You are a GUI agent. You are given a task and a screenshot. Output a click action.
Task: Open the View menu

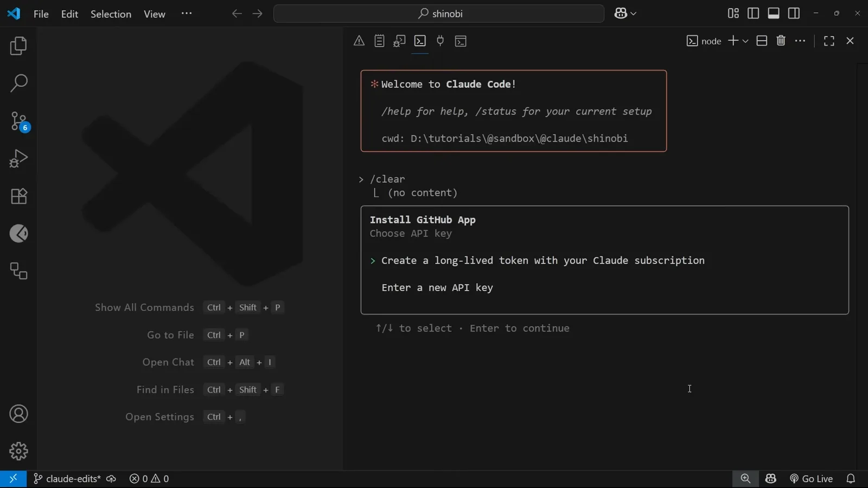(155, 14)
